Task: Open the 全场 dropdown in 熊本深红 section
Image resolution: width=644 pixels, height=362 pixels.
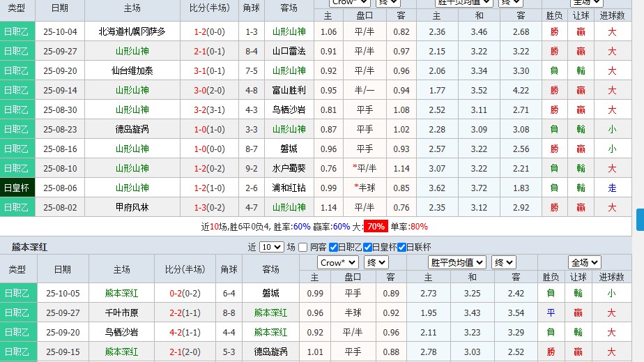Action: pos(584,262)
